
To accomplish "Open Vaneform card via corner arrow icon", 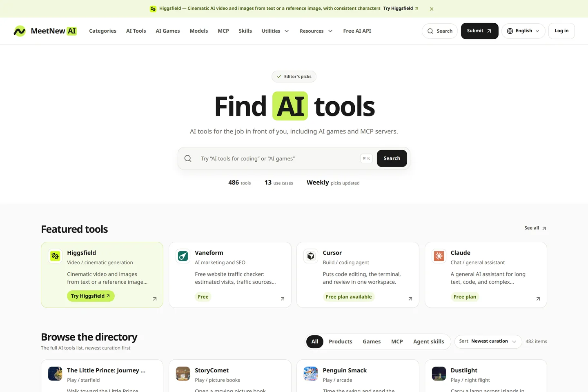I will [283, 299].
